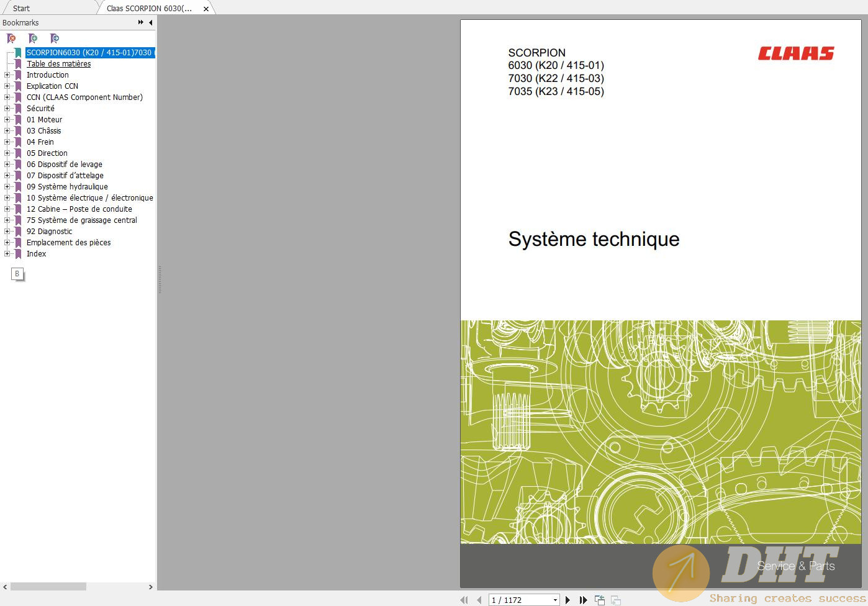
Task: Switch to the Start tab
Action: (x=21, y=8)
